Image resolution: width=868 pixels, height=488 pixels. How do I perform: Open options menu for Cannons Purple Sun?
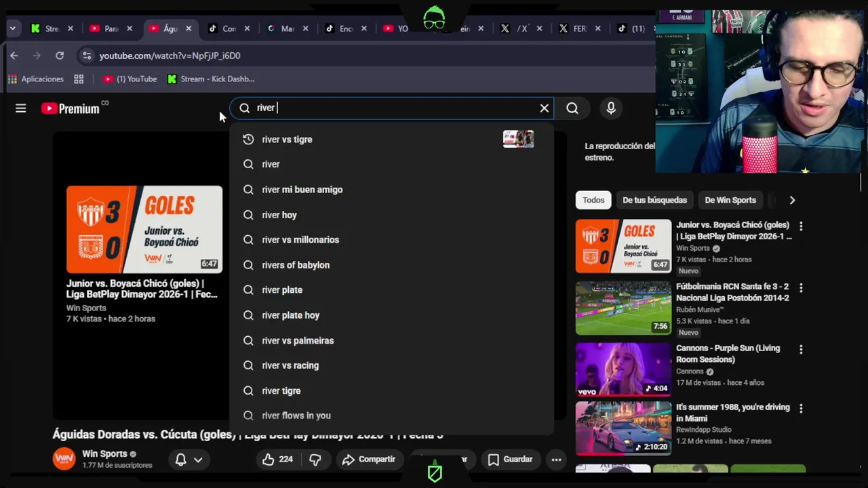[801, 350]
